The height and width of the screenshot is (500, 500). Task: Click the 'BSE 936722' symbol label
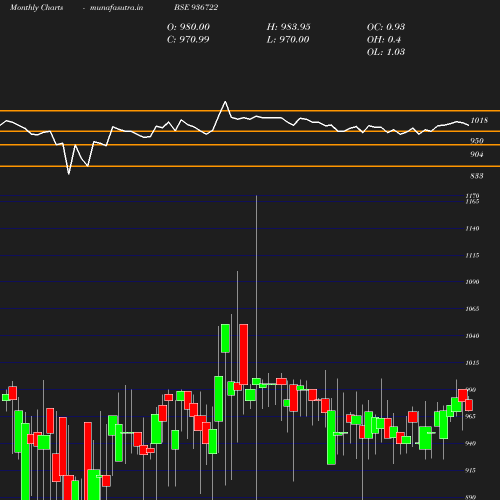point(196,7)
